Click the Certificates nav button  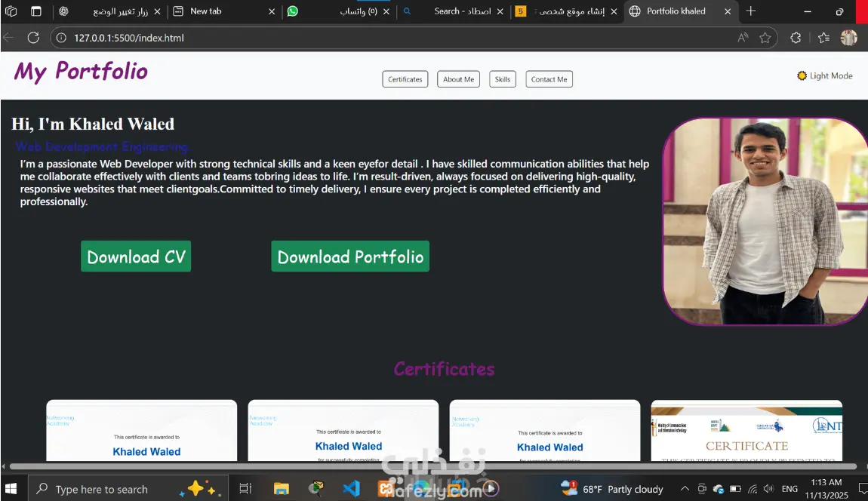[x=405, y=79]
